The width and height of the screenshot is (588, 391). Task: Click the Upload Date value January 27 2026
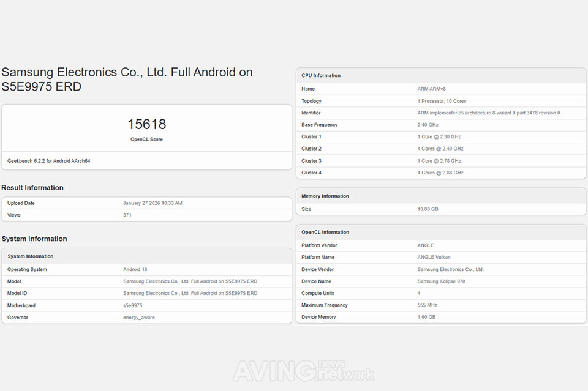(153, 203)
